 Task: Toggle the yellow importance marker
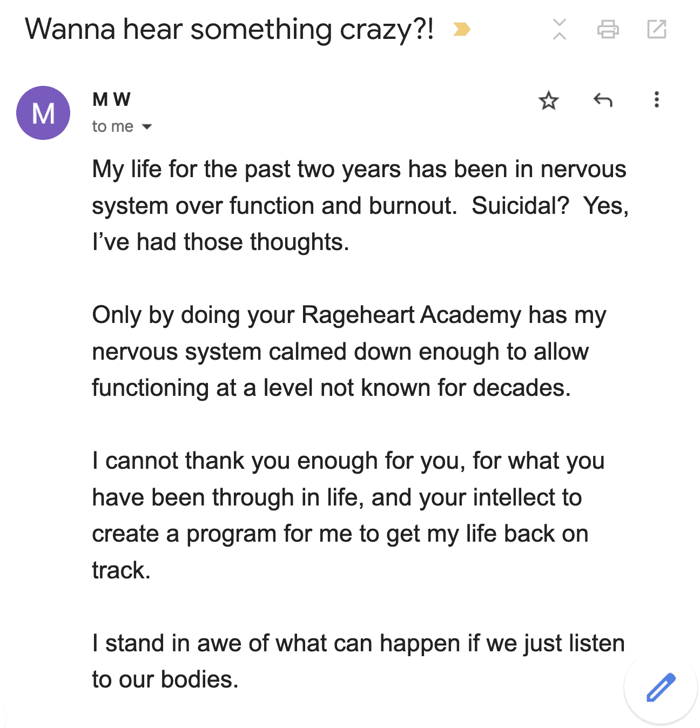click(x=461, y=29)
